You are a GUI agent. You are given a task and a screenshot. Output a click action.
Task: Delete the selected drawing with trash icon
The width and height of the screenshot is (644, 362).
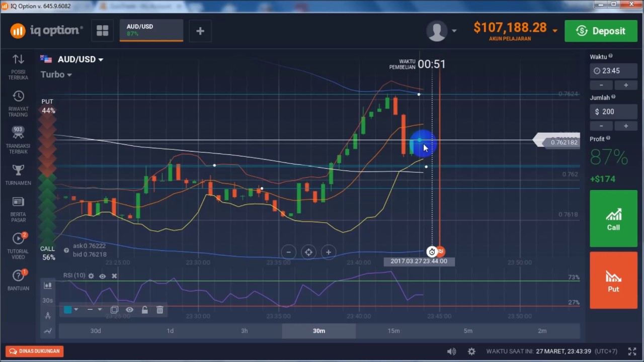tap(160, 310)
